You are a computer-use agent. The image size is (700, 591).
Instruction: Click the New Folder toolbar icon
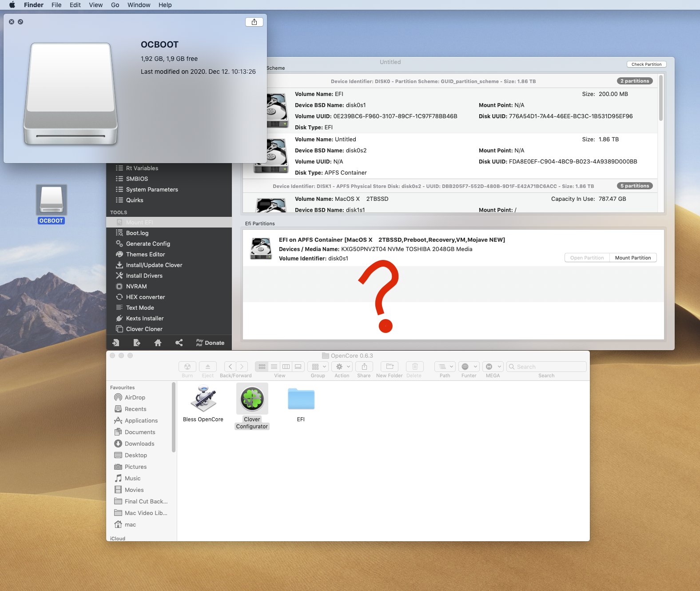[x=390, y=367]
